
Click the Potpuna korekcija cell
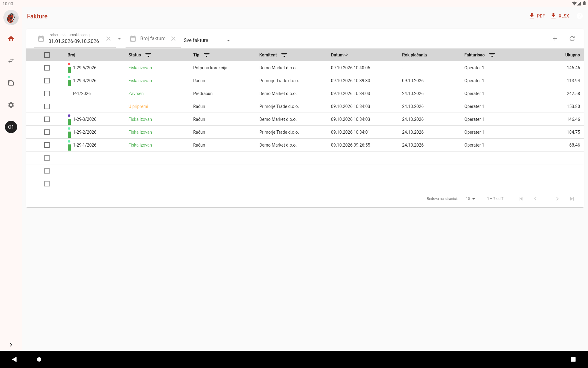pyautogui.click(x=210, y=68)
